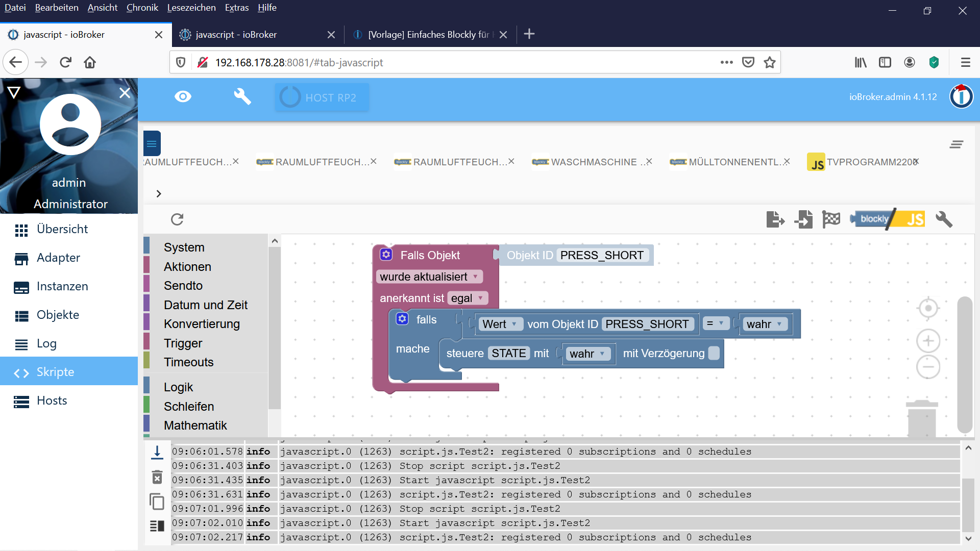The image size is (980, 551).
Task: Click the Blockly trash can
Action: click(922, 418)
